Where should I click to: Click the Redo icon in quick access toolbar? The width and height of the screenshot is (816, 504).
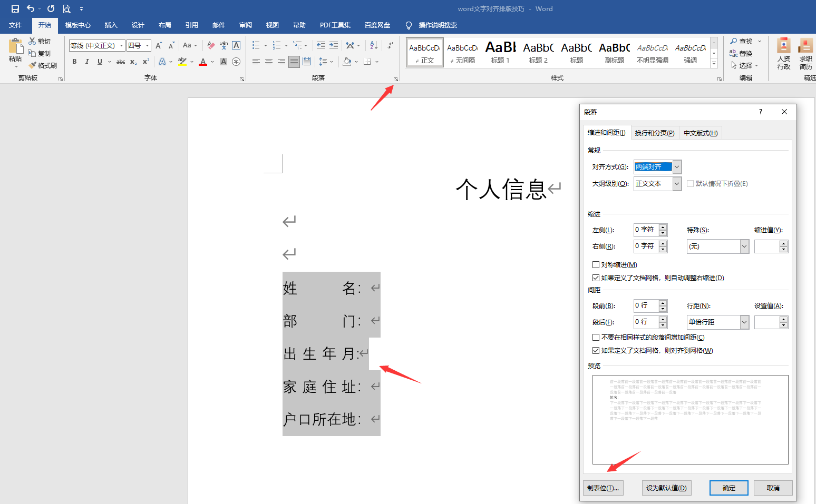[51, 9]
